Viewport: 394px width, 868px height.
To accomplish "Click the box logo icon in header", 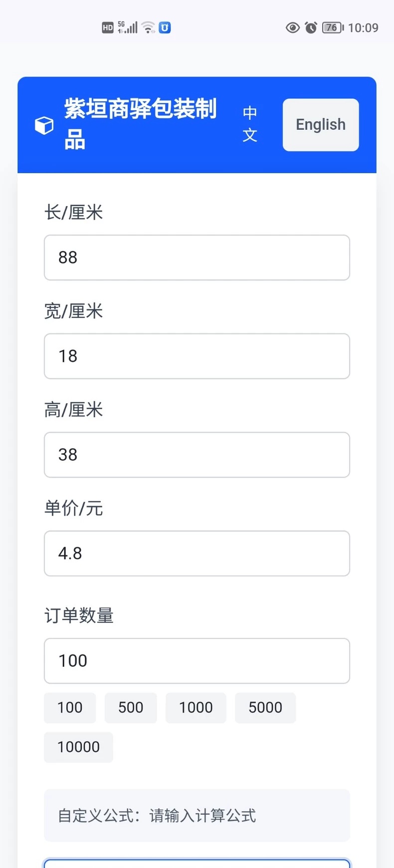I will point(44,125).
